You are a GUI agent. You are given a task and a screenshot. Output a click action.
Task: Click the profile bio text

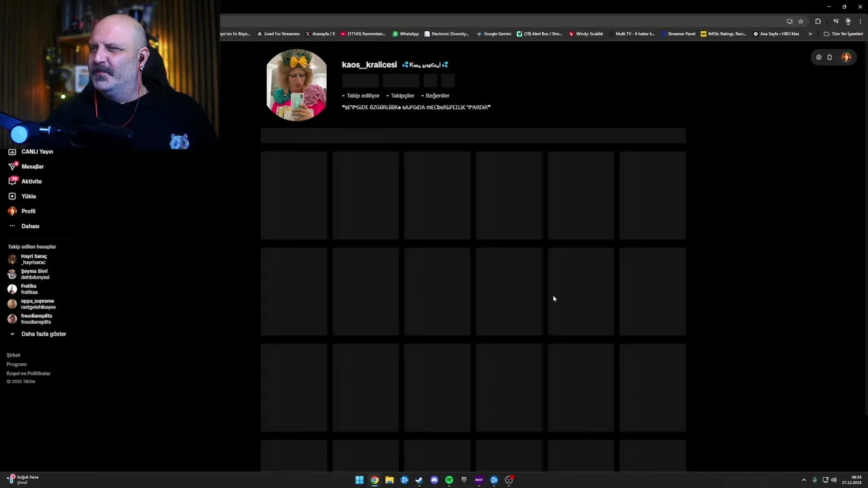(416, 107)
